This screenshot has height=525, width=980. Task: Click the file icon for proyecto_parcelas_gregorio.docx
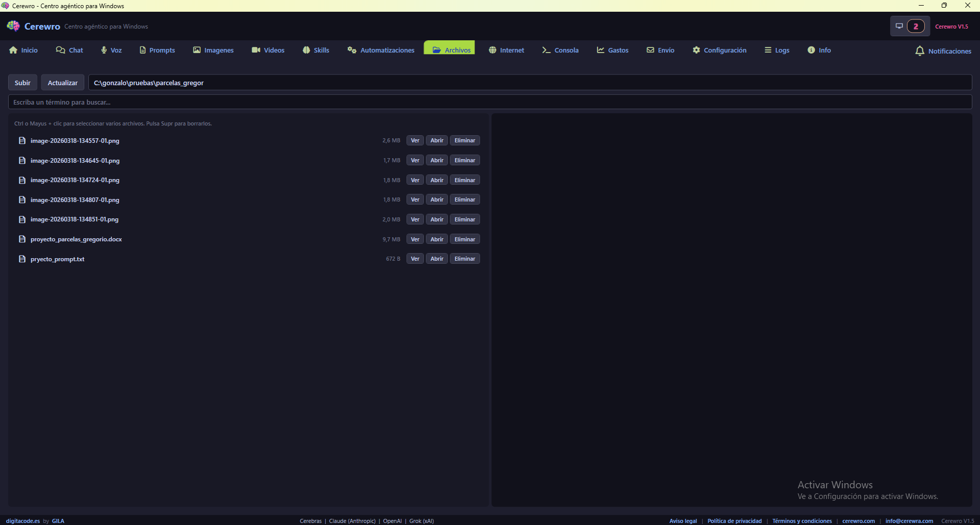point(22,239)
